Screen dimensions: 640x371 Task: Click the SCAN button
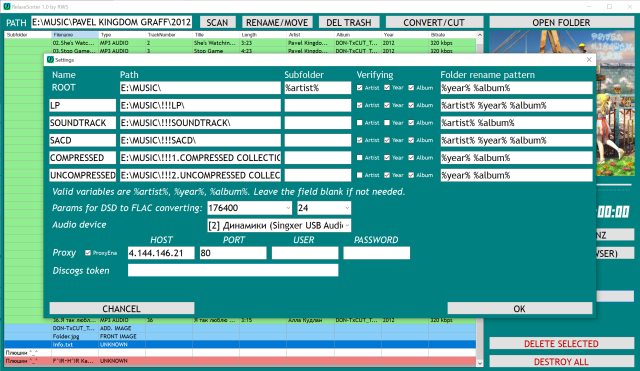pos(217,22)
